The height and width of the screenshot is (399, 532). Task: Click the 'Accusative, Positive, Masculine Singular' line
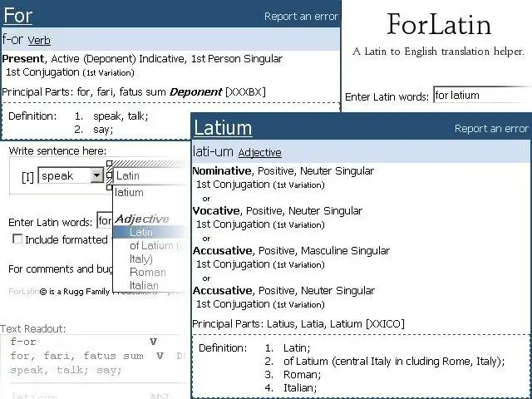[291, 251]
